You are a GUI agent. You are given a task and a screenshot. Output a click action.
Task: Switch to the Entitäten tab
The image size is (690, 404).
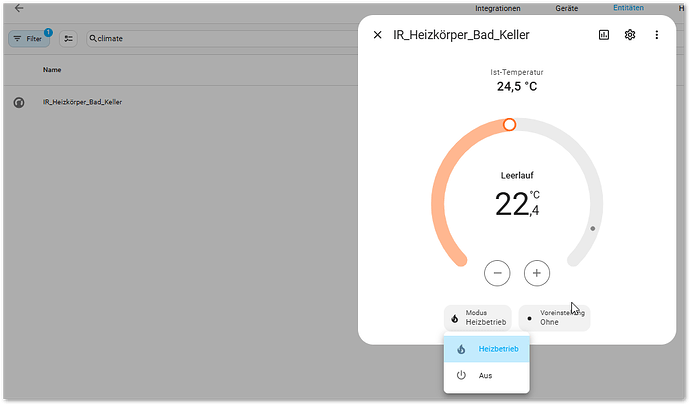pyautogui.click(x=628, y=8)
